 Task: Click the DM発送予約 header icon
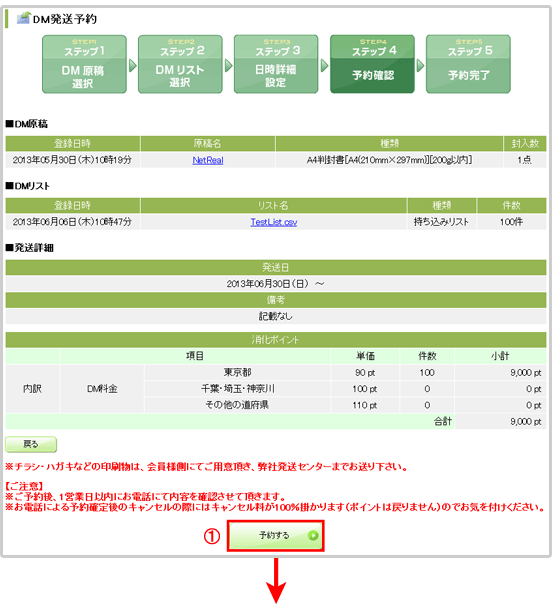pos(23,18)
